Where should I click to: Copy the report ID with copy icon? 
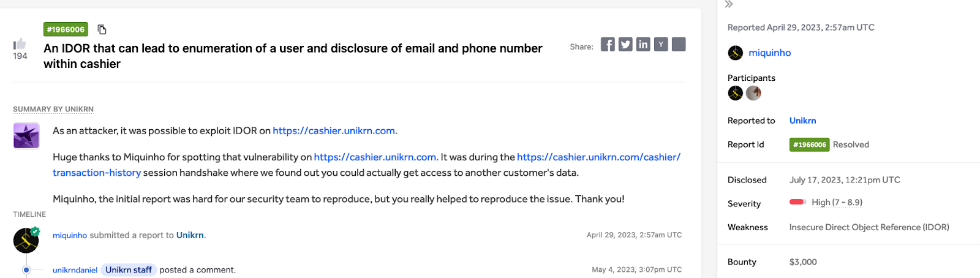102,29
